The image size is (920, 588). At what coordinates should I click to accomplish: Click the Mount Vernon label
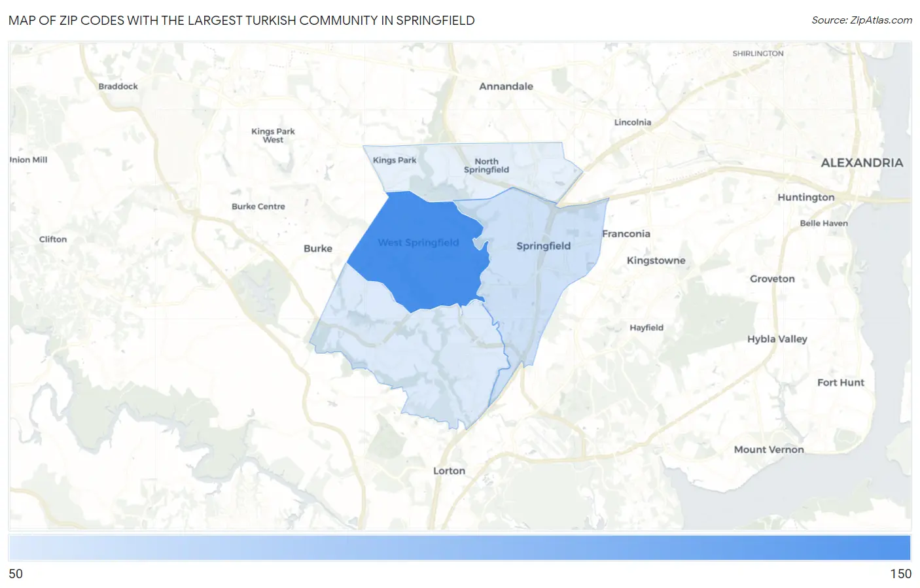pos(769,449)
